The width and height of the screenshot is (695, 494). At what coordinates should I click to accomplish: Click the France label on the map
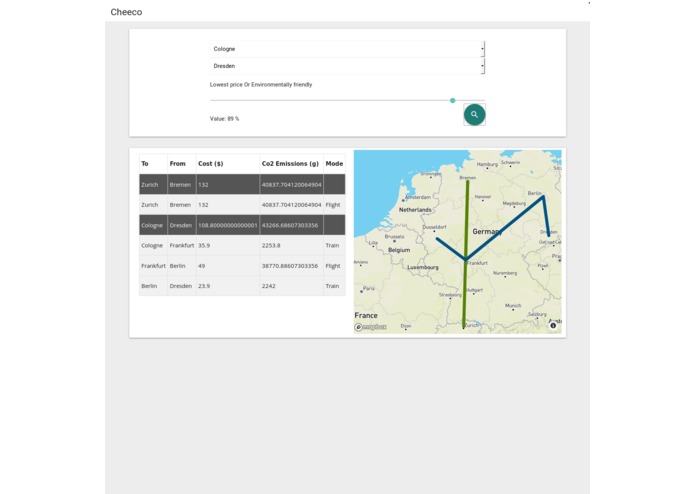366,315
